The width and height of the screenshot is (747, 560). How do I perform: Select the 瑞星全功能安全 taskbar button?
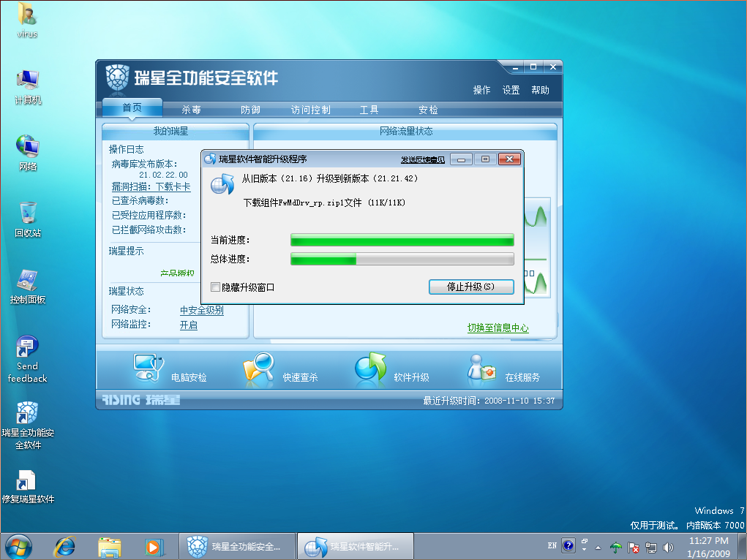tap(237, 547)
